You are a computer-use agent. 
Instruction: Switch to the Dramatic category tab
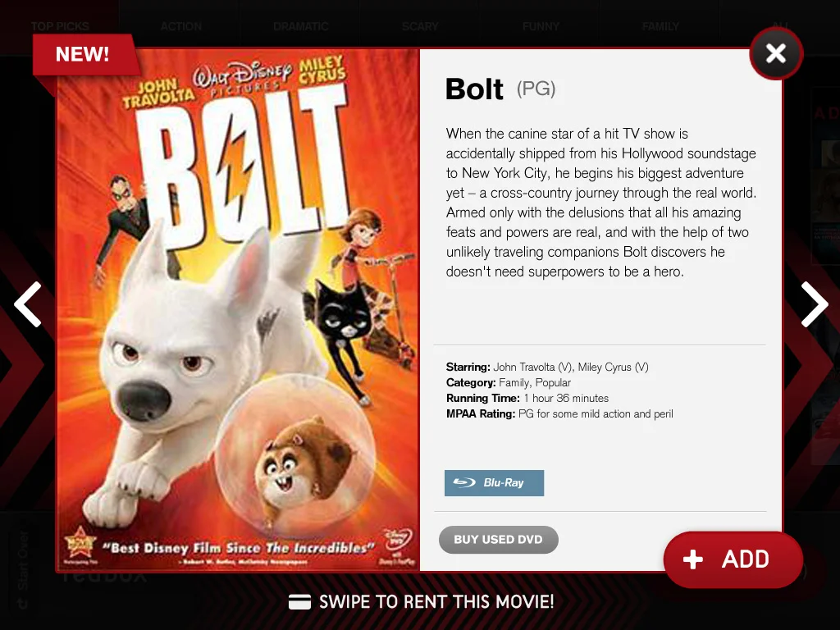(300, 26)
